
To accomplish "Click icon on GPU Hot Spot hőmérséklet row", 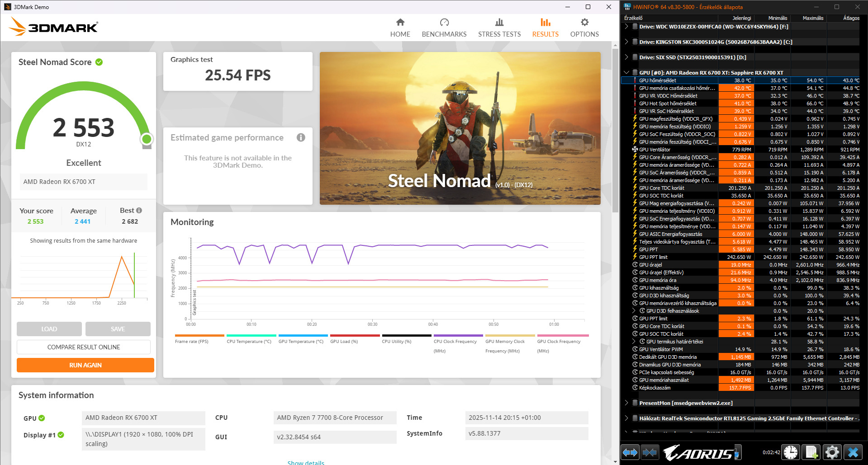I will coord(635,103).
